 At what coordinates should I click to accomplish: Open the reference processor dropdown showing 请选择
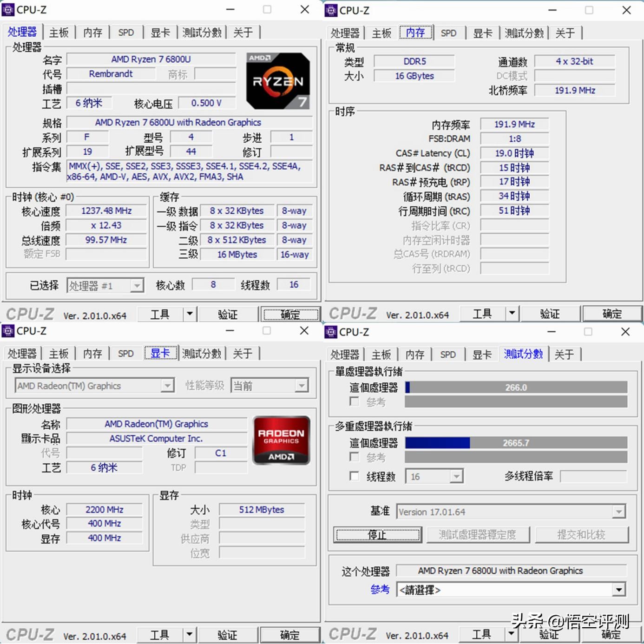coord(619,589)
